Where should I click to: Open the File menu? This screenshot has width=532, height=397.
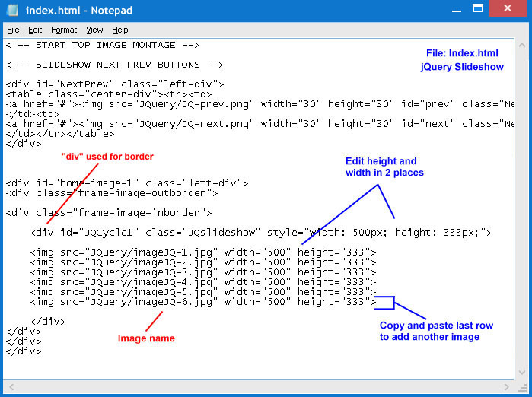(x=13, y=30)
